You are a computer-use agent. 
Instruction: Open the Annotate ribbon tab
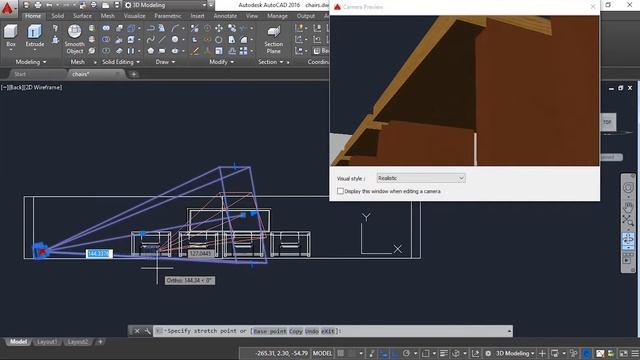coord(225,16)
